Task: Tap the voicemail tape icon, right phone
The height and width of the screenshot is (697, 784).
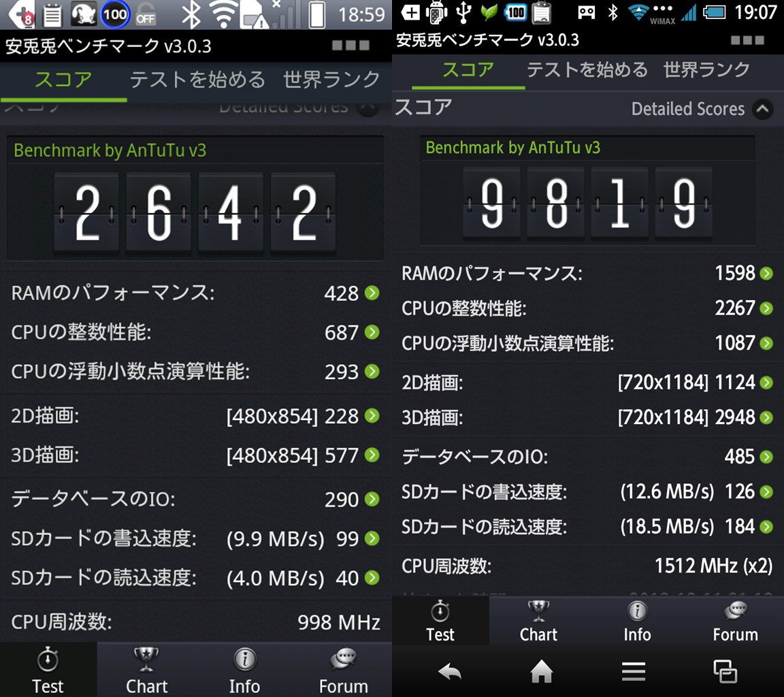Action: pos(586,12)
